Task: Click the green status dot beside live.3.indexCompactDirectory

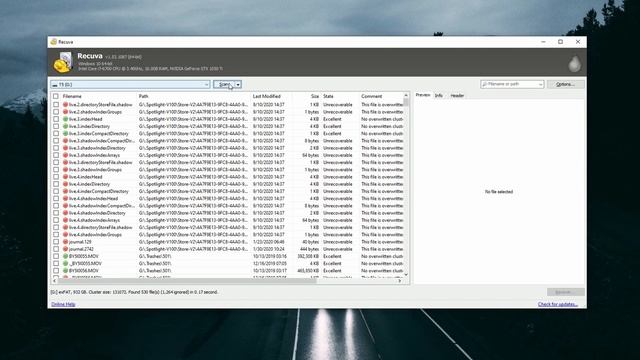Action: 65,133
